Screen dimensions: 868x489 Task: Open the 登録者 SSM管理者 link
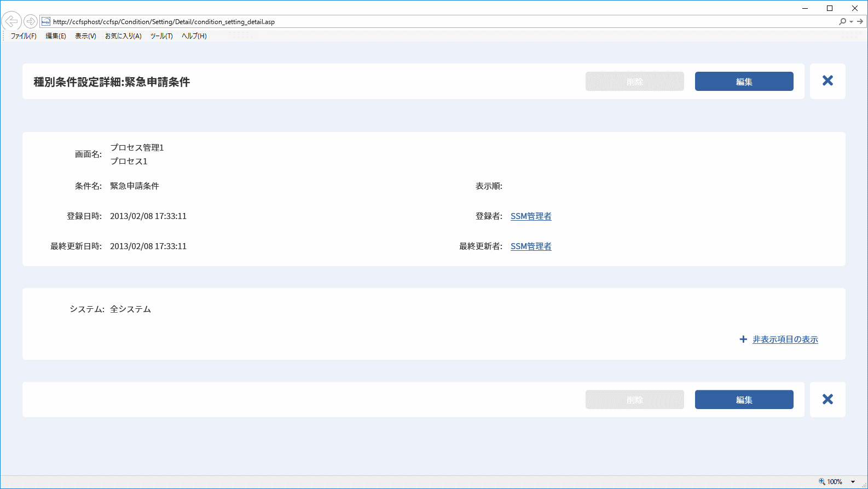[x=531, y=216]
